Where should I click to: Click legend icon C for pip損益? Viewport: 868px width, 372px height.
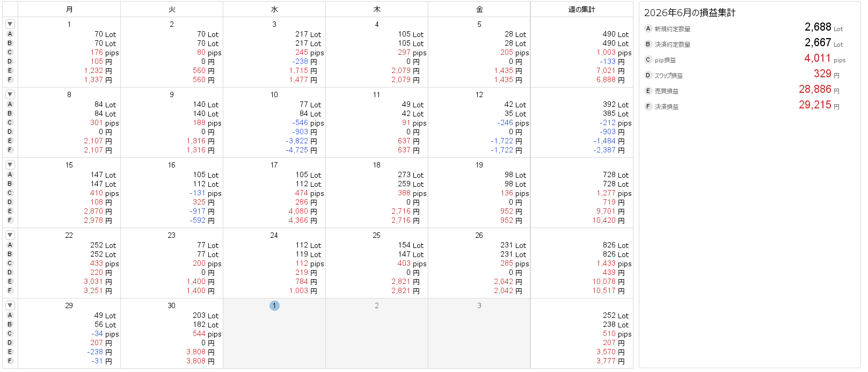[648, 60]
